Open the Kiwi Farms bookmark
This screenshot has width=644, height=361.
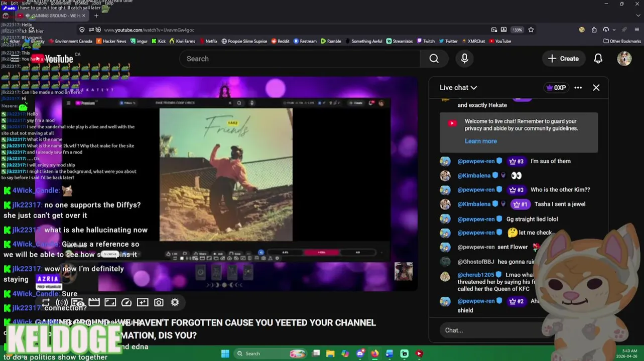point(182,41)
